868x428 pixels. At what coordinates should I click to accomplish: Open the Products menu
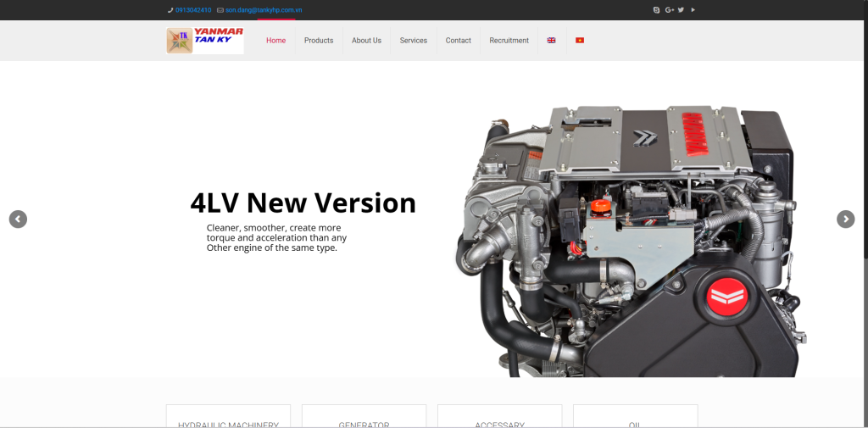(319, 41)
